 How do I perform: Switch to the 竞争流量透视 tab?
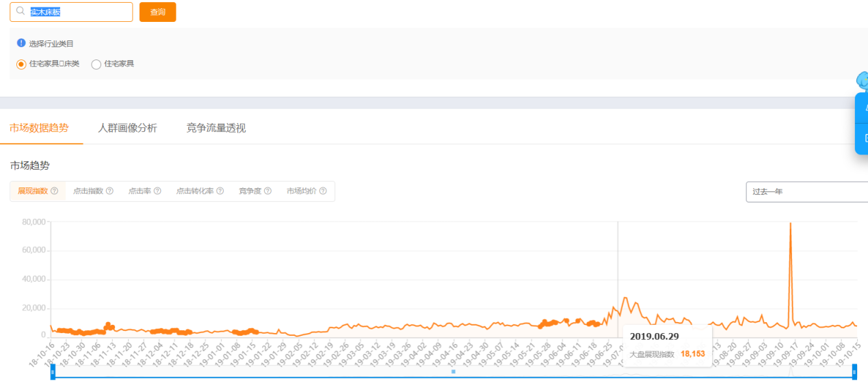(x=216, y=128)
